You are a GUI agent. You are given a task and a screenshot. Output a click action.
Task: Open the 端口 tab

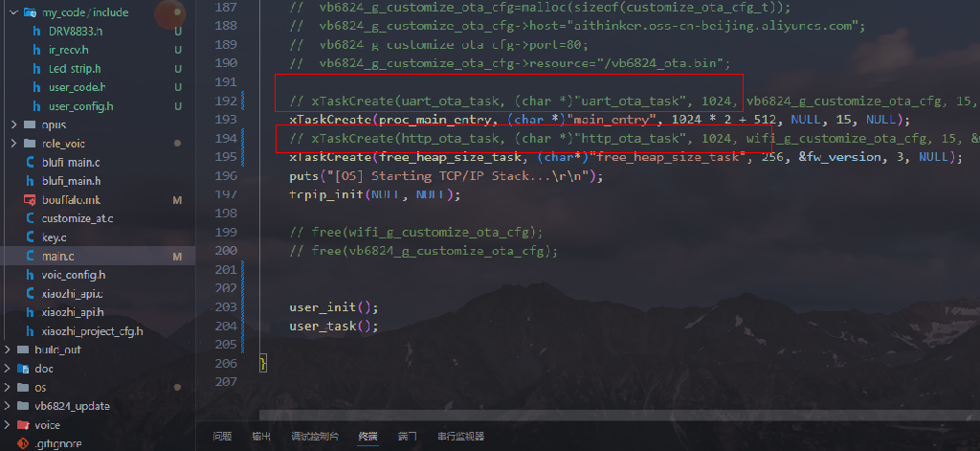[x=407, y=436]
